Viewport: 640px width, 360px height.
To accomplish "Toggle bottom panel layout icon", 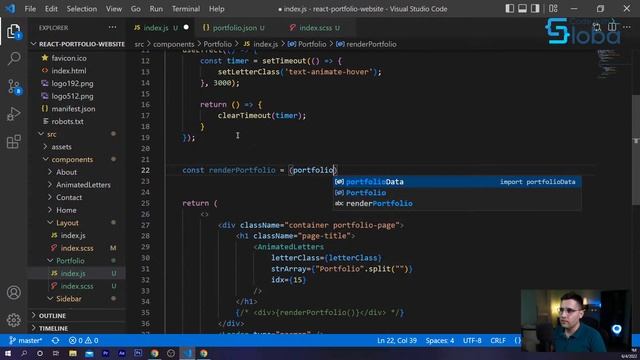I will click(522, 9).
